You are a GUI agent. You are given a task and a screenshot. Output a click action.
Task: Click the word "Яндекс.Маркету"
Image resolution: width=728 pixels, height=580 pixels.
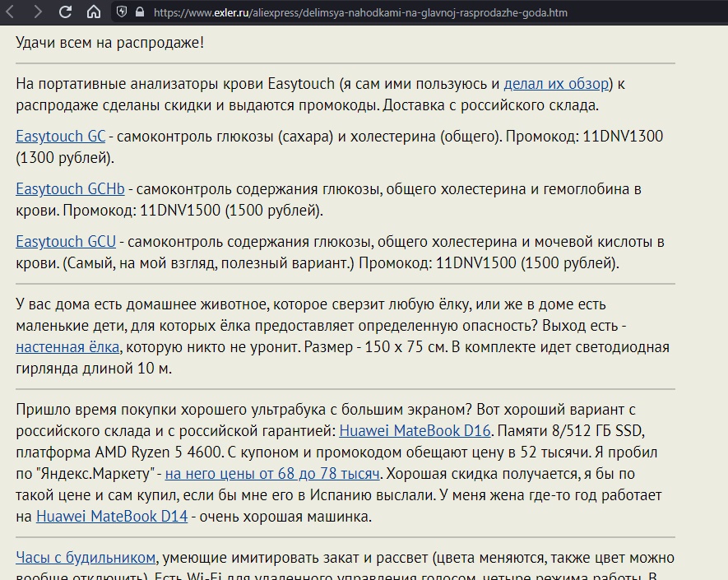[95, 474]
